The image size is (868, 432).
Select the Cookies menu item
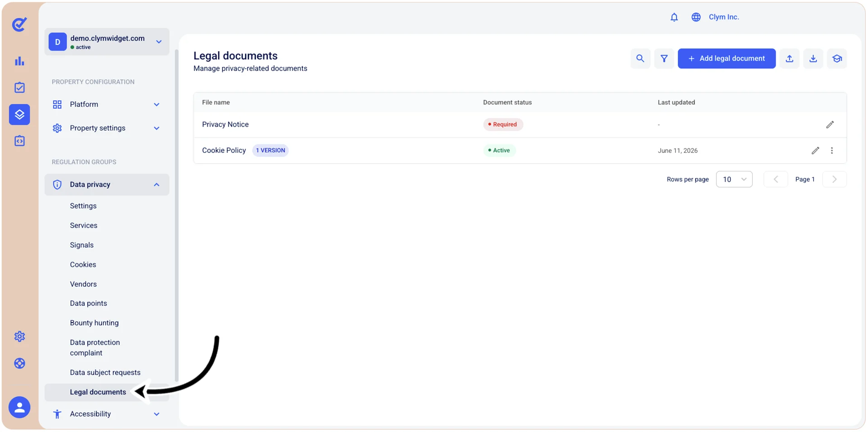83,265
